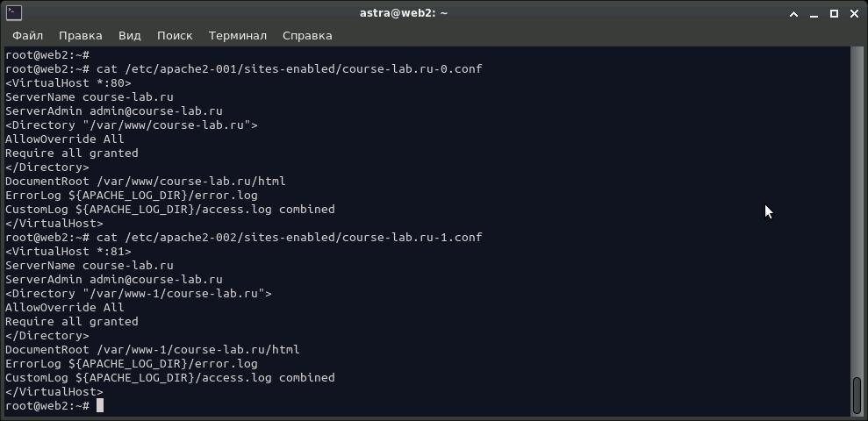Viewport: 868px width, 421px height.
Task: Open the Поиск menu
Action: point(175,35)
